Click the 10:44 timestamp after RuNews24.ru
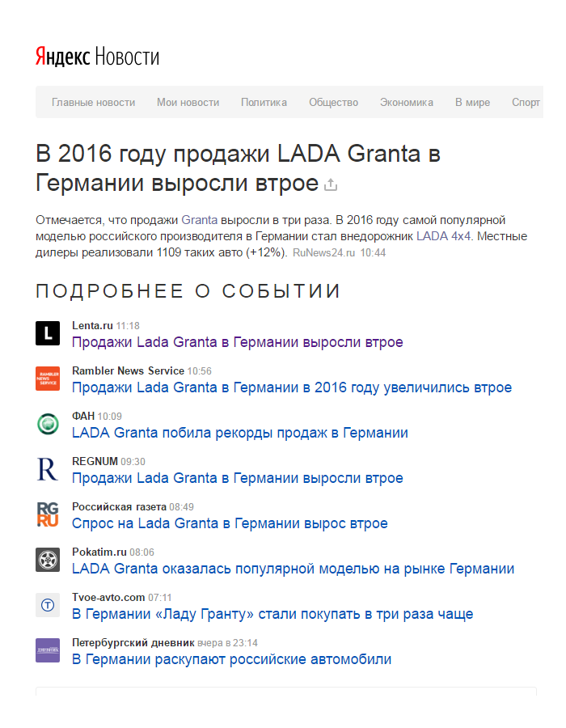The width and height of the screenshot is (566, 728). coord(373,252)
